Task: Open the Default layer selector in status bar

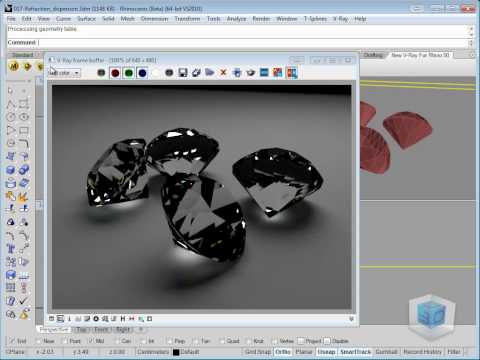Action: pos(190,352)
